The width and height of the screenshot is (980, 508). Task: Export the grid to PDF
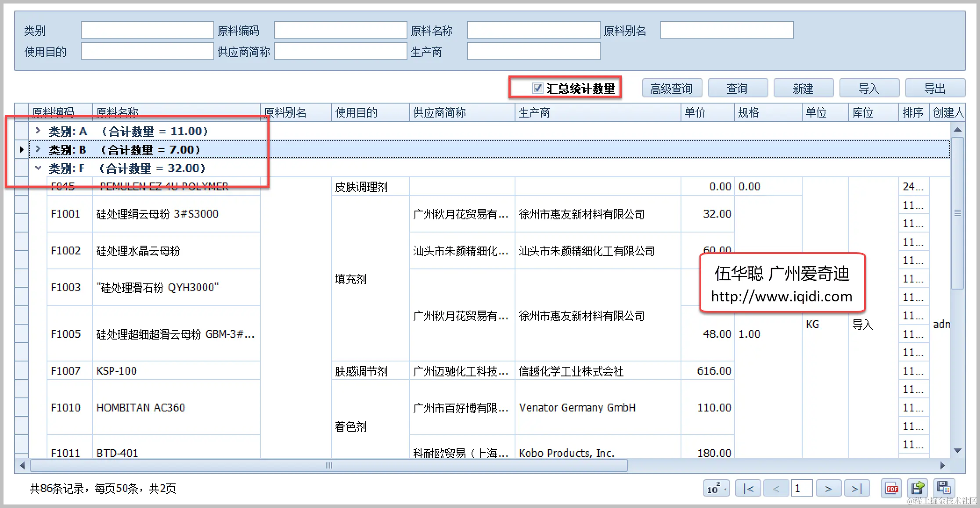coord(891,488)
